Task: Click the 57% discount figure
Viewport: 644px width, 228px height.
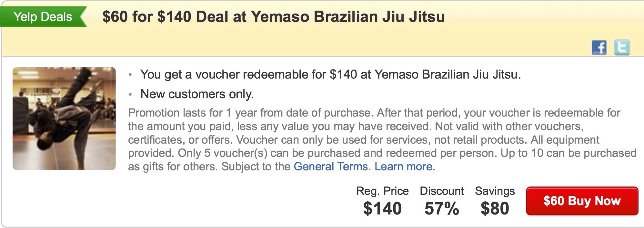Action: tap(442, 208)
